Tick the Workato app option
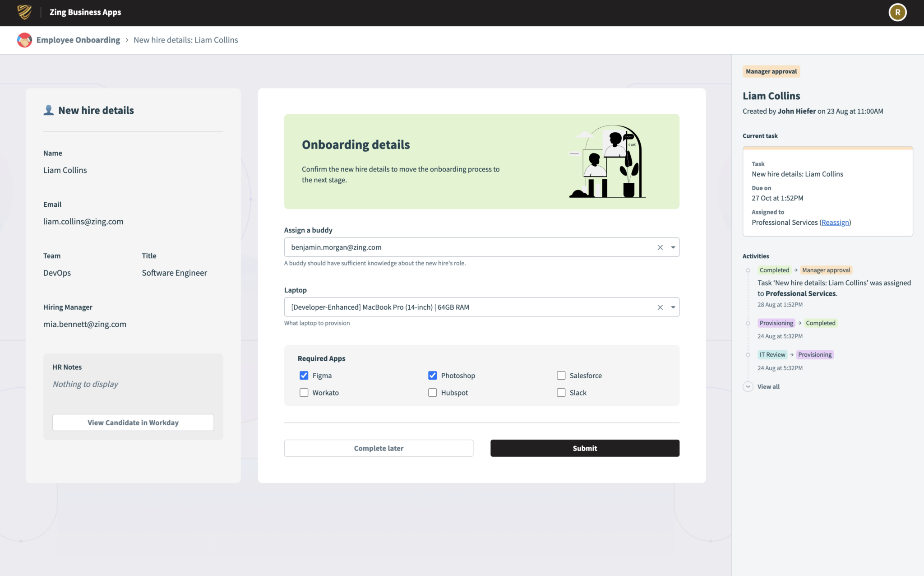The width and height of the screenshot is (924, 576). click(x=304, y=393)
